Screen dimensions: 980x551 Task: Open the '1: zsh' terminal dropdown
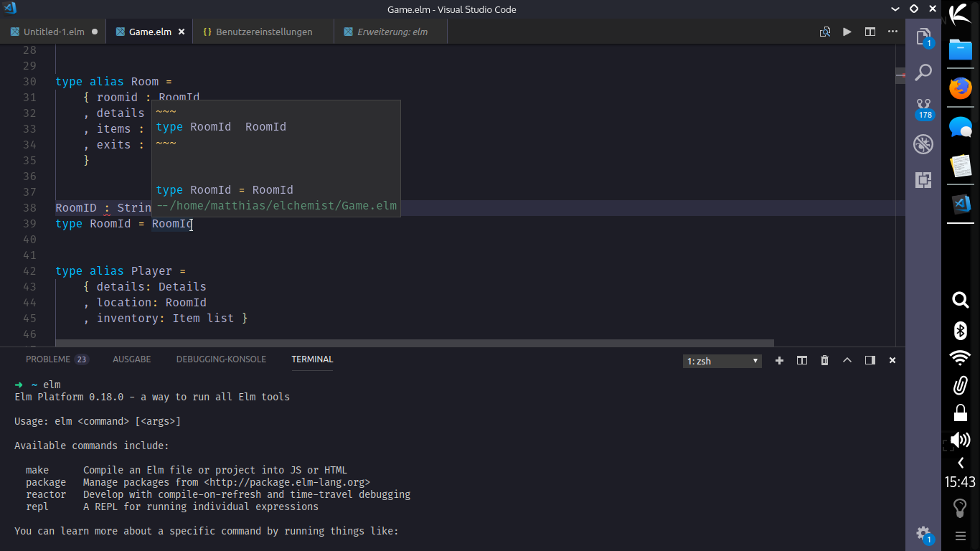pyautogui.click(x=722, y=361)
